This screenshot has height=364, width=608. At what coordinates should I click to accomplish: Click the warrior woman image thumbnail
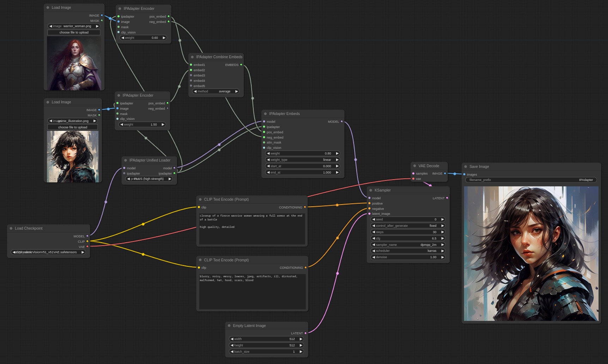[74, 63]
